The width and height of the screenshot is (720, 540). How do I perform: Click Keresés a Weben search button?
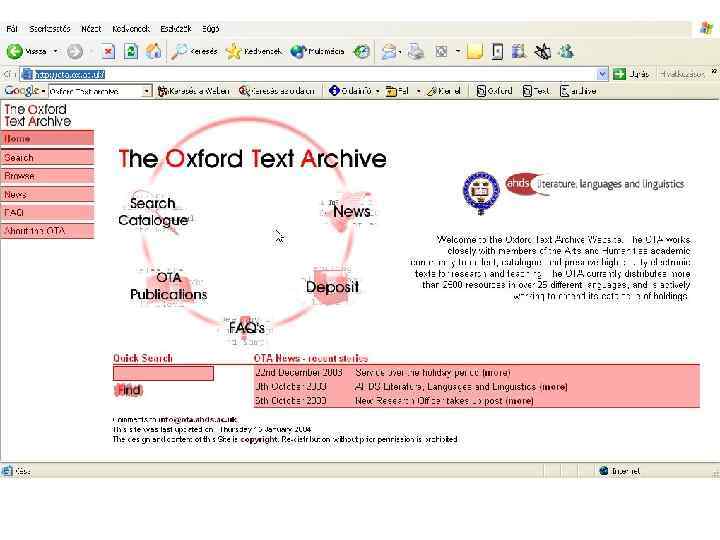(x=193, y=91)
